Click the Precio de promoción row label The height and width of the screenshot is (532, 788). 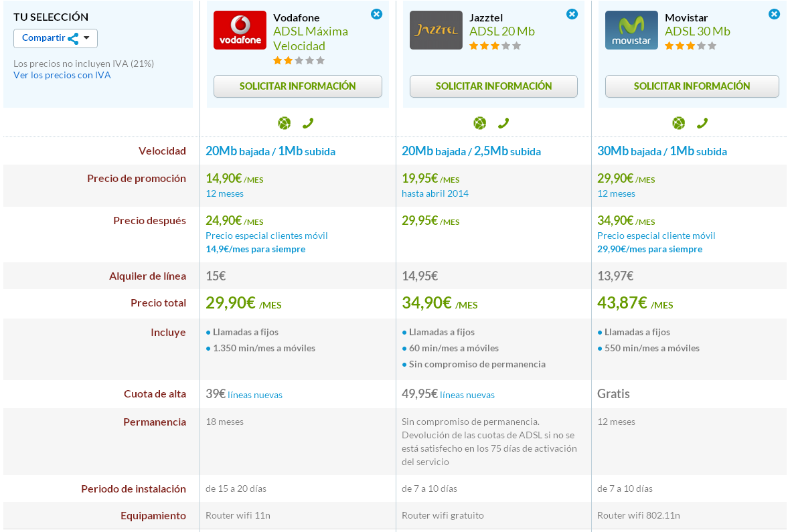(136, 179)
